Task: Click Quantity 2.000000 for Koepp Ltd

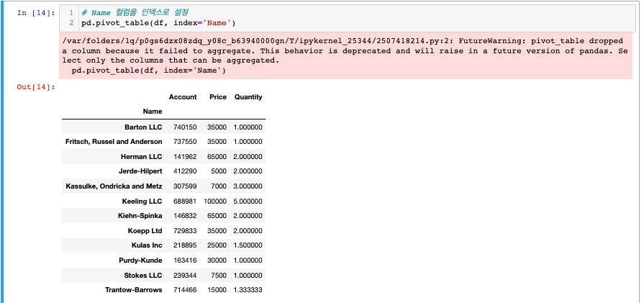Action: (248, 231)
